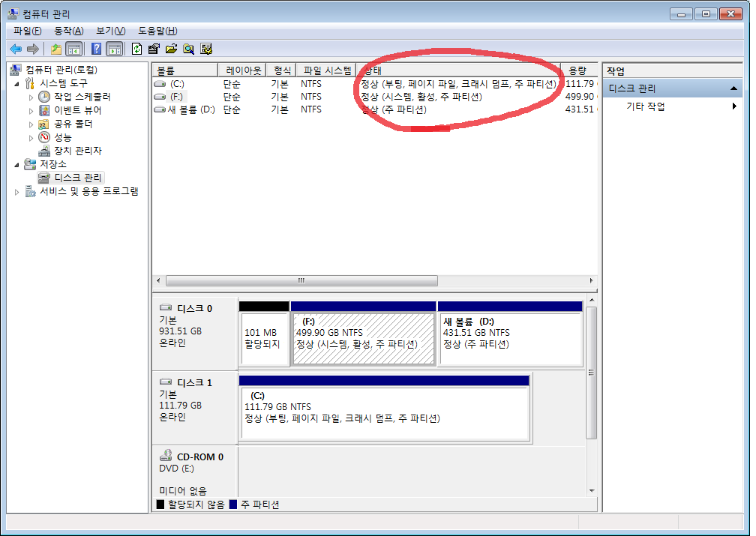The width and height of the screenshot is (756, 536).
Task: Open the 동작(A) menu
Action: point(68,31)
